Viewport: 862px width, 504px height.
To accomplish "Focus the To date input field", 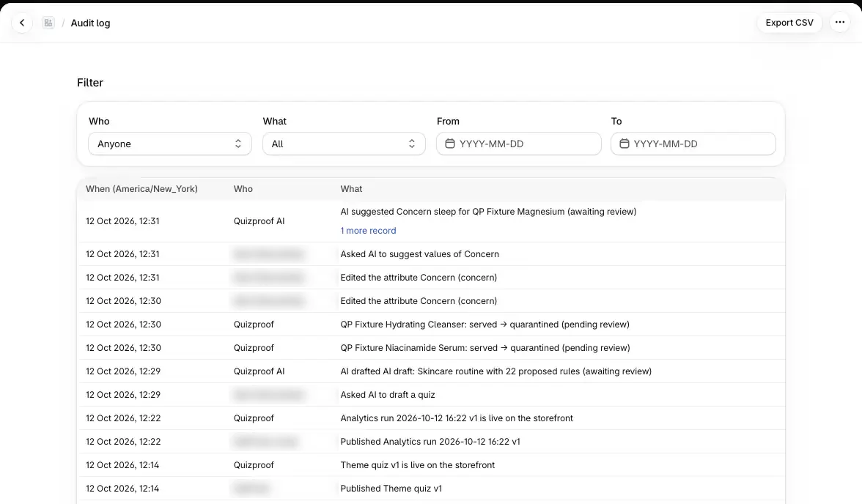I will coord(693,144).
